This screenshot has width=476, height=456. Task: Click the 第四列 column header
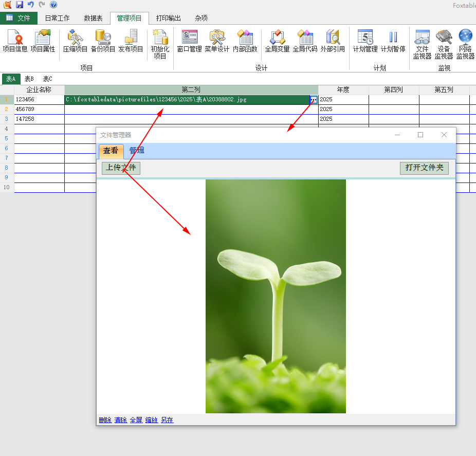click(394, 90)
